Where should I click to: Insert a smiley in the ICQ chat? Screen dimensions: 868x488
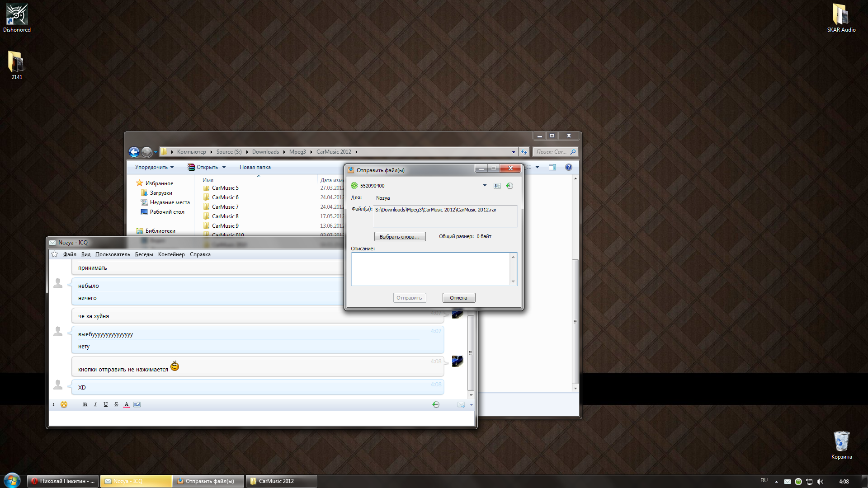point(64,404)
